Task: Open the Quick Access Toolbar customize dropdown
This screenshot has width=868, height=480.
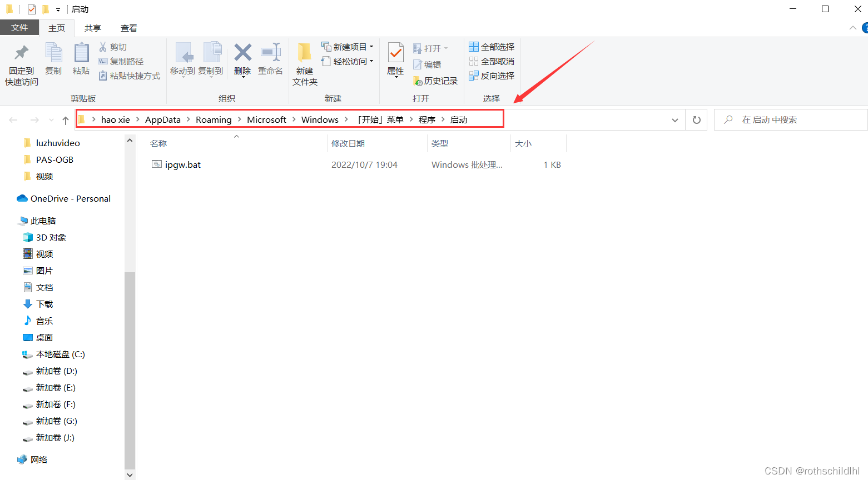Action: (58, 9)
